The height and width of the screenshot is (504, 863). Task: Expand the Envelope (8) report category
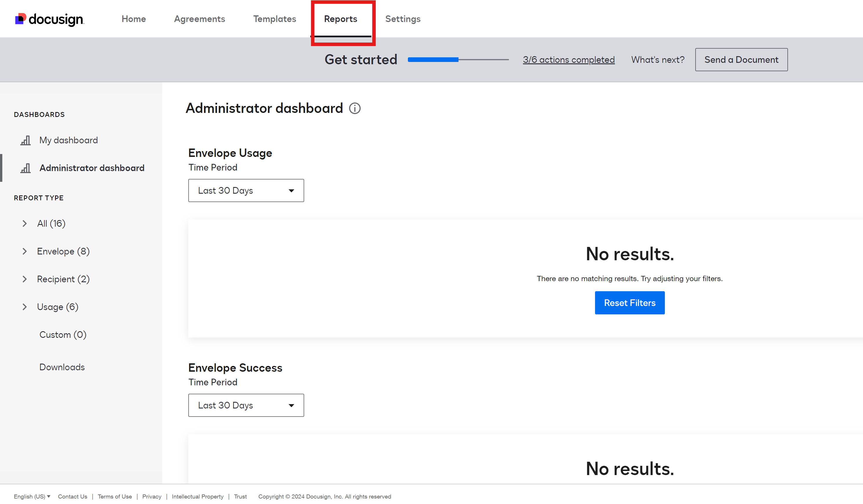click(25, 251)
